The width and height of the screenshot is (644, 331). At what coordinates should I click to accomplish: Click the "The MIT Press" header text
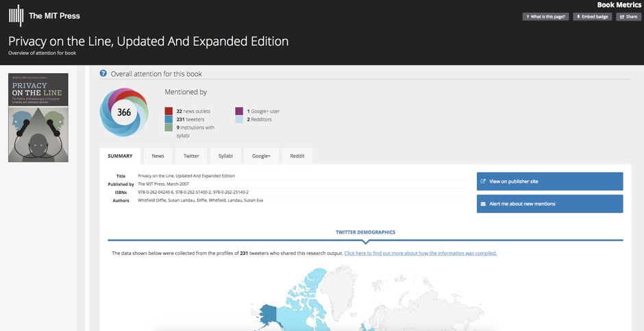coord(54,16)
